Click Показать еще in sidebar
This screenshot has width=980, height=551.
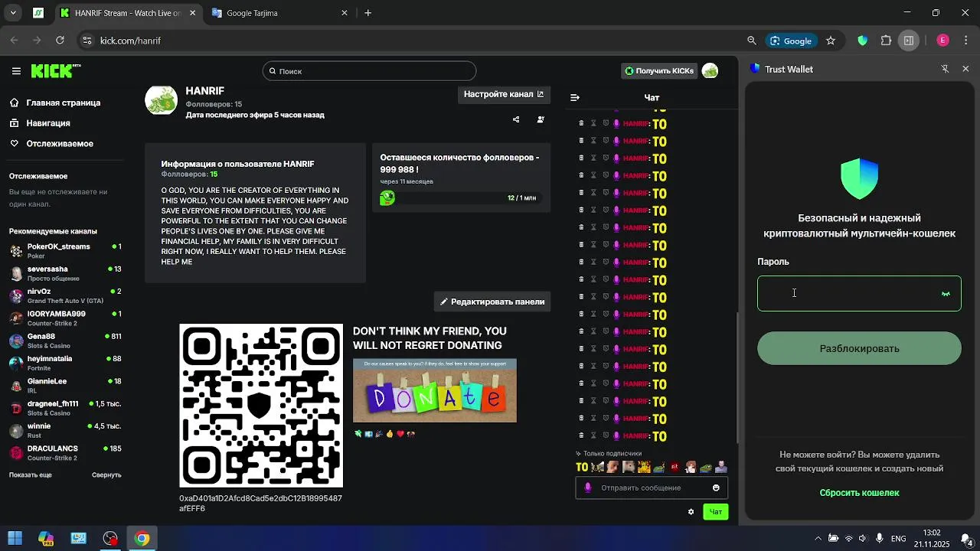click(x=31, y=475)
